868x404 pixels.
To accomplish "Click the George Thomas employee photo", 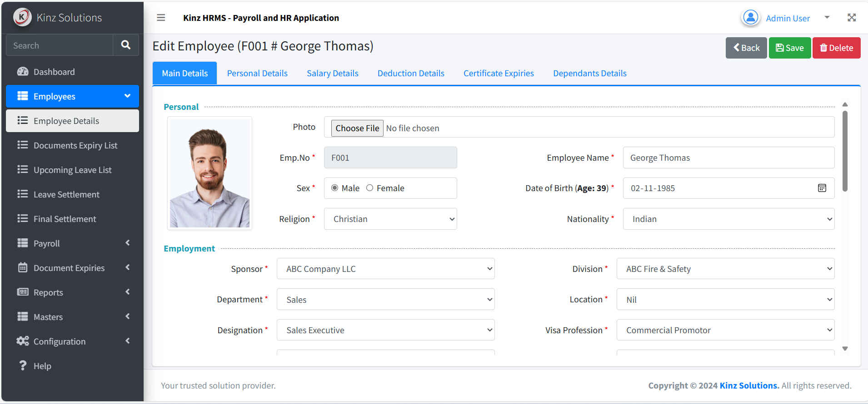I will [x=210, y=173].
